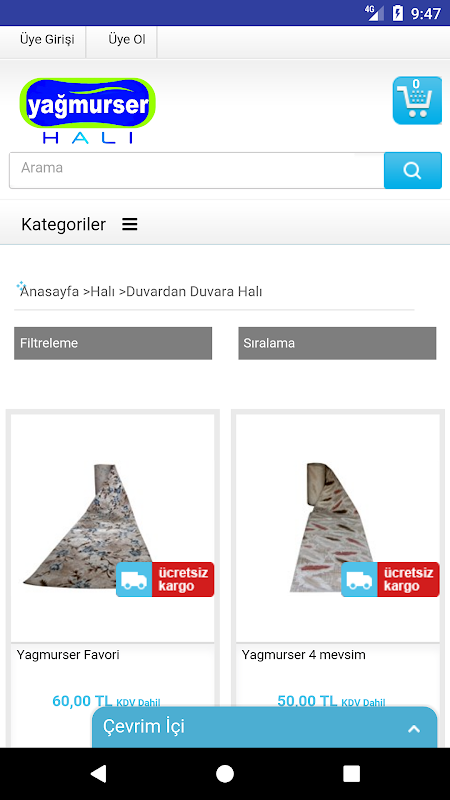
Task: Open the Filtreleme dropdown
Action: (x=113, y=343)
